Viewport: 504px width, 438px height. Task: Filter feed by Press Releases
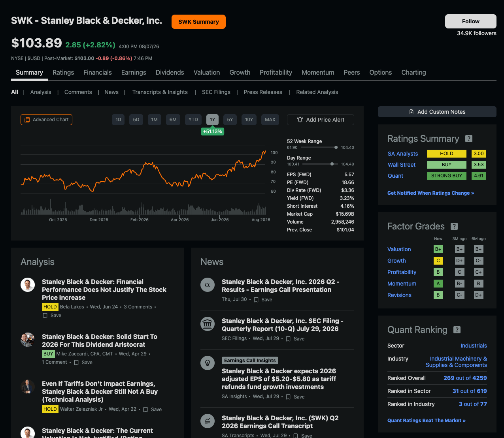(x=263, y=92)
